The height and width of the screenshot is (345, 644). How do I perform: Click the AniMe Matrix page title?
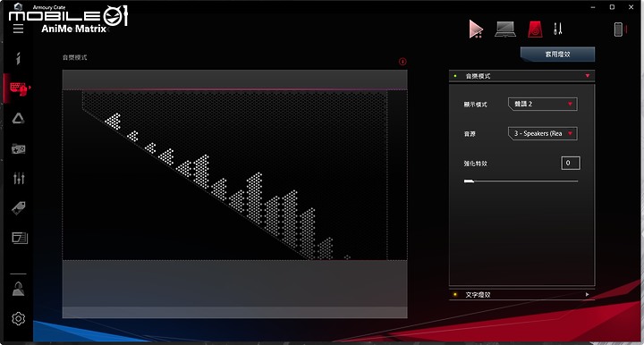74,29
